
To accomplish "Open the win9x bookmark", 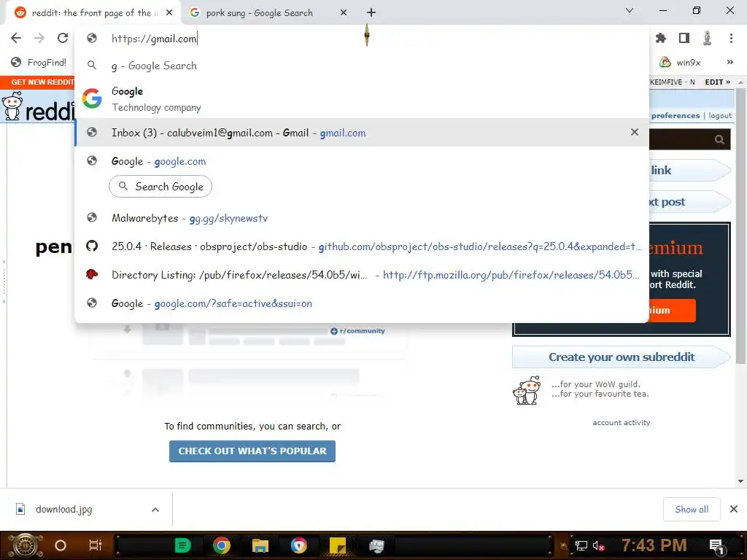I will tap(680, 63).
